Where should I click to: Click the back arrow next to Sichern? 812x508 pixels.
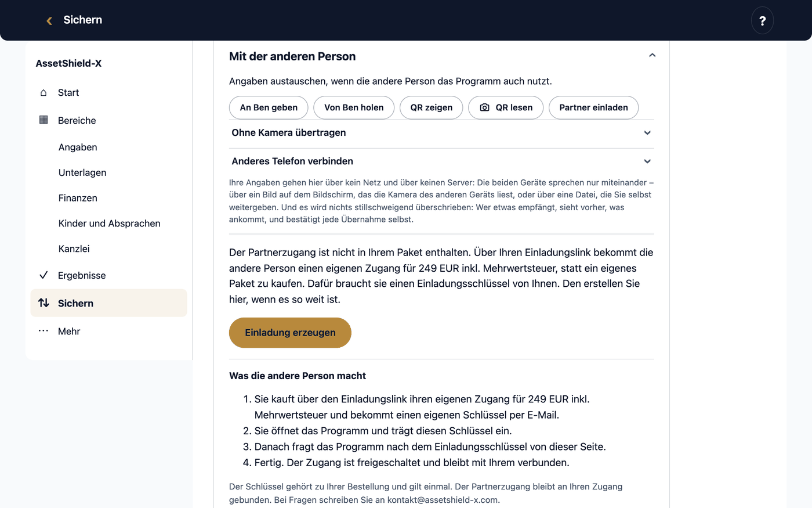point(49,20)
